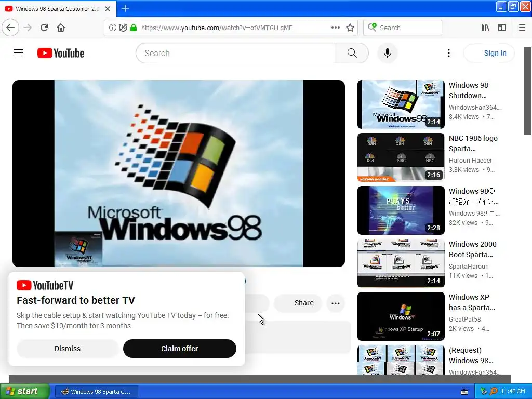Open Windows 2000 Boot Sparta thumbnail
This screenshot has height=399, width=532.
click(401, 263)
